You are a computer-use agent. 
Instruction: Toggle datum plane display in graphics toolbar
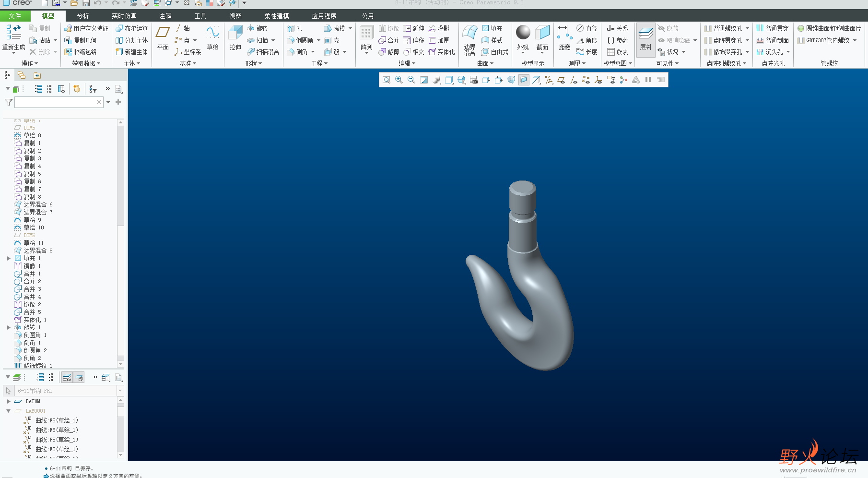click(x=561, y=80)
